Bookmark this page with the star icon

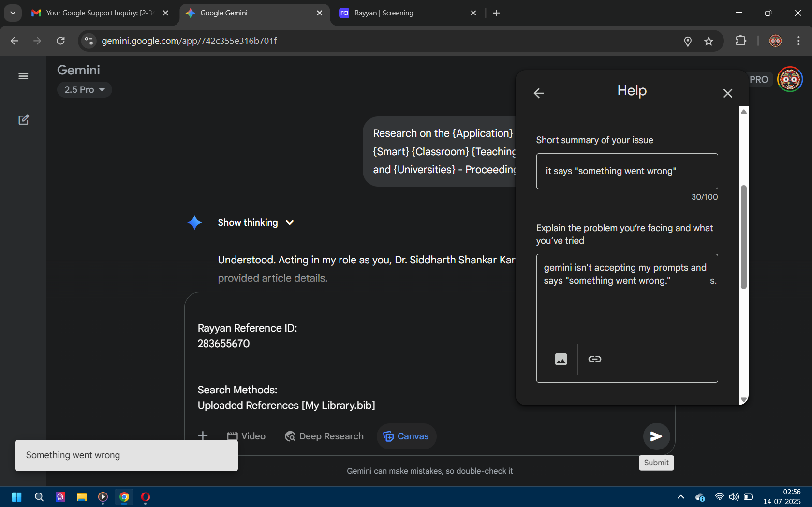pyautogui.click(x=709, y=41)
